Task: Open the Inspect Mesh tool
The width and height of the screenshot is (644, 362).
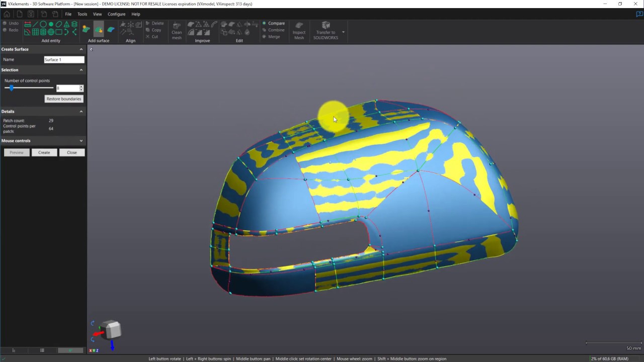Action: point(299,31)
